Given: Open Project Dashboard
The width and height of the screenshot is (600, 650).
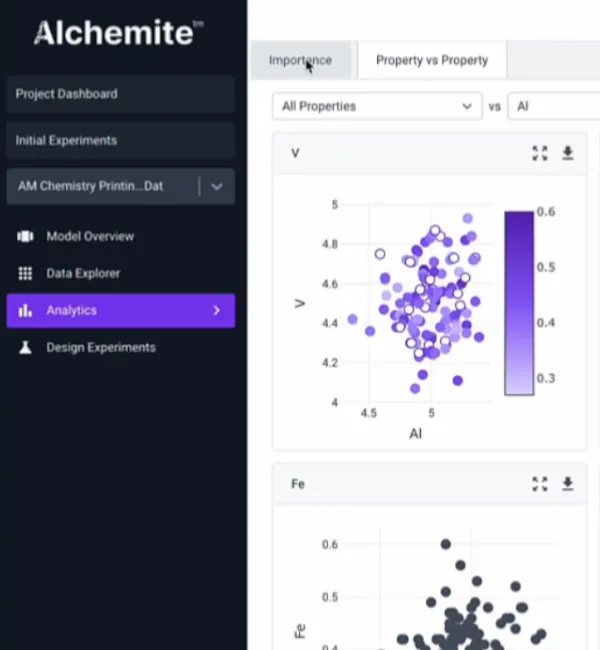Looking at the screenshot, I should coord(120,94).
